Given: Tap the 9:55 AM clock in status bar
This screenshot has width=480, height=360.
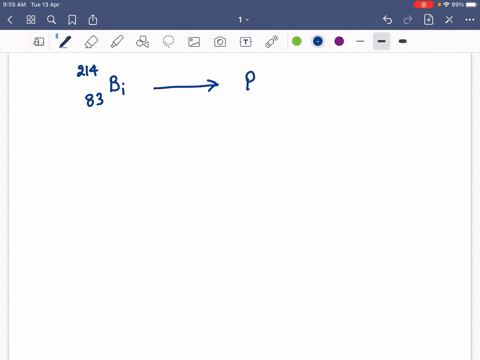Looking at the screenshot, I should pos(14,5).
